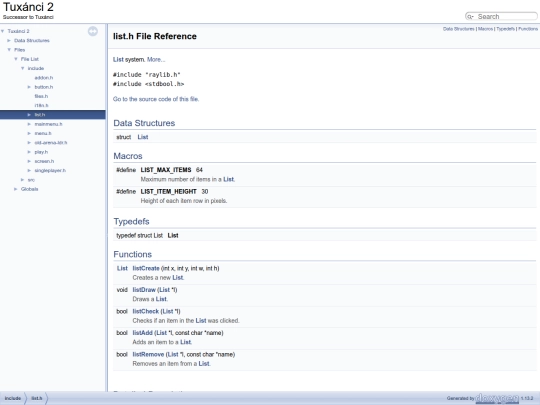Expand the screen.h tree node arrow
The height and width of the screenshot is (405, 540).
pyautogui.click(x=29, y=161)
